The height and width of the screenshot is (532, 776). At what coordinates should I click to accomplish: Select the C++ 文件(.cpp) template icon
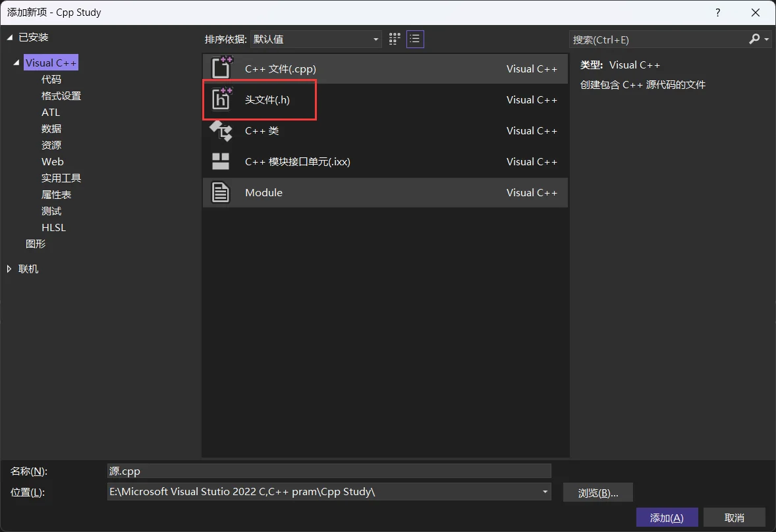(221, 68)
